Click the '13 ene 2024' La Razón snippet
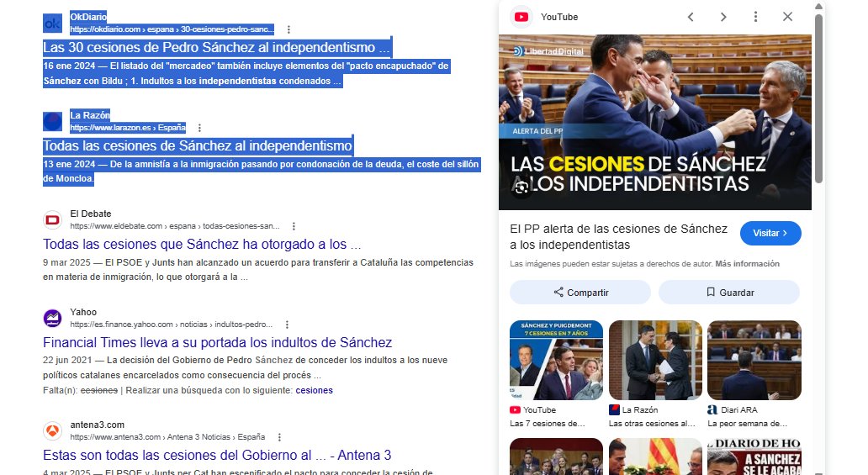This screenshot has width=868, height=475. point(262,171)
